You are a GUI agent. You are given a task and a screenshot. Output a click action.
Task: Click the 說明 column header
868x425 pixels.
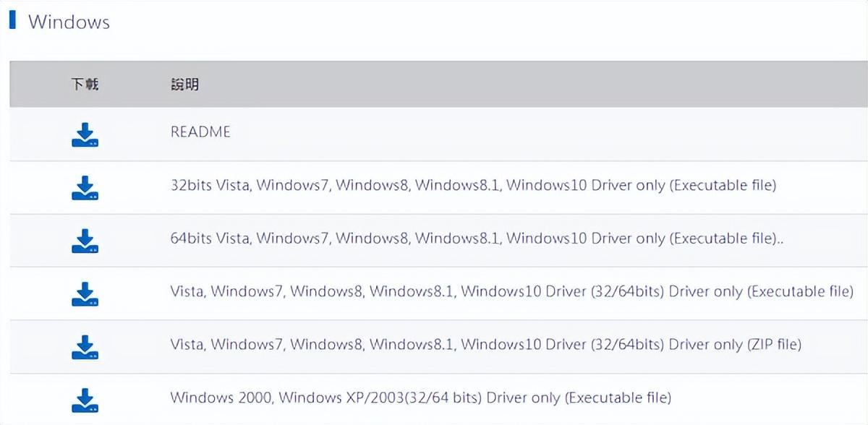(x=184, y=85)
